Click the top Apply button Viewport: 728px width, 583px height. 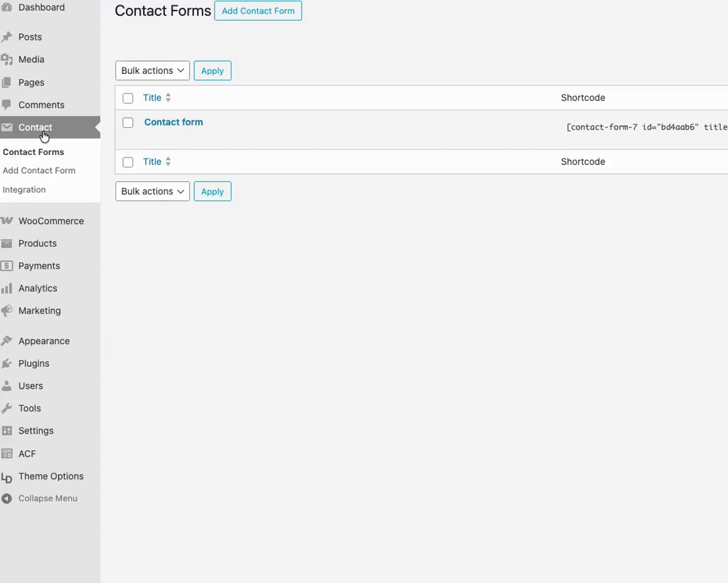point(213,71)
